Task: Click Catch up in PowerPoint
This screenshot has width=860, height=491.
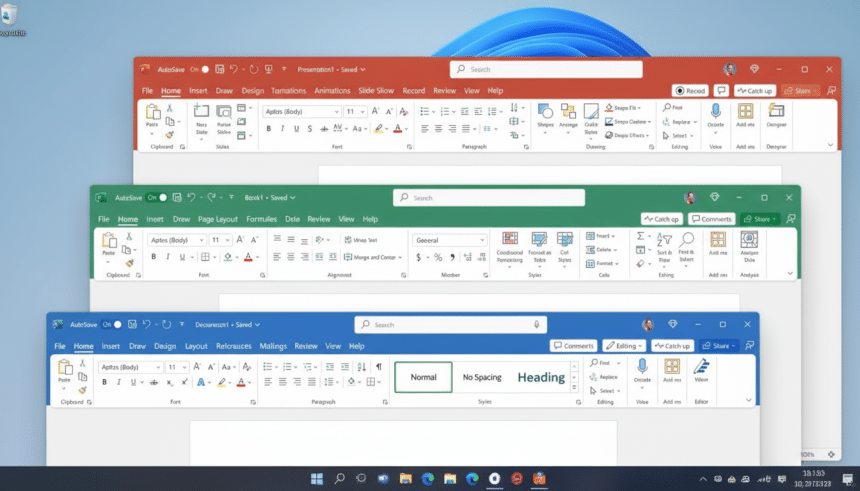Action: [755, 91]
